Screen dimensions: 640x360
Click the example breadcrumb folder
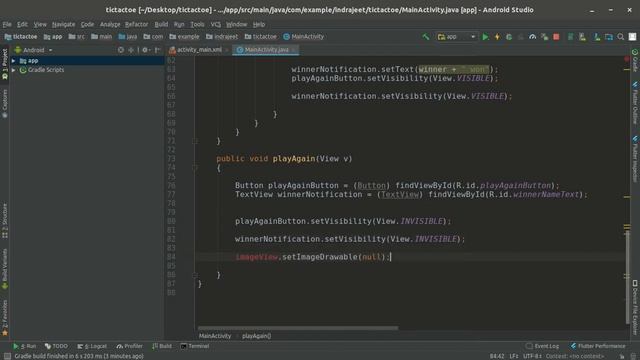(184, 37)
